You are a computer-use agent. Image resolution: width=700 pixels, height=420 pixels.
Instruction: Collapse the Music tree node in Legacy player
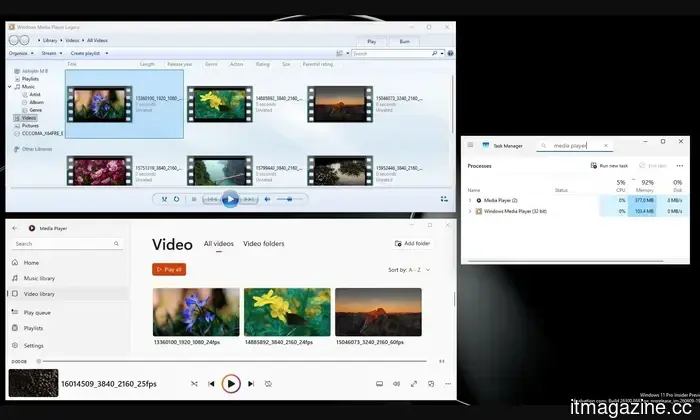[x=9, y=87]
